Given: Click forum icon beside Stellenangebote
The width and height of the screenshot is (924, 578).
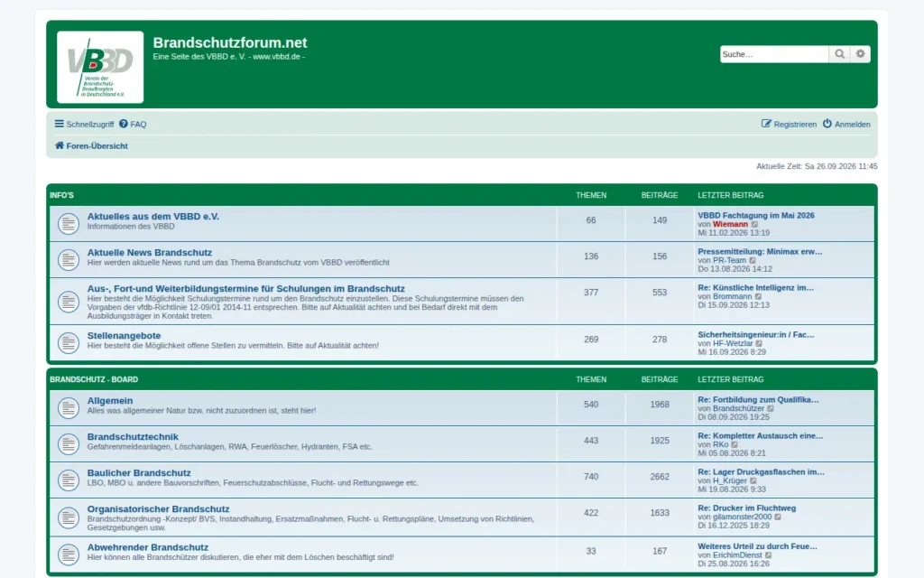Looking at the screenshot, I should (69, 342).
